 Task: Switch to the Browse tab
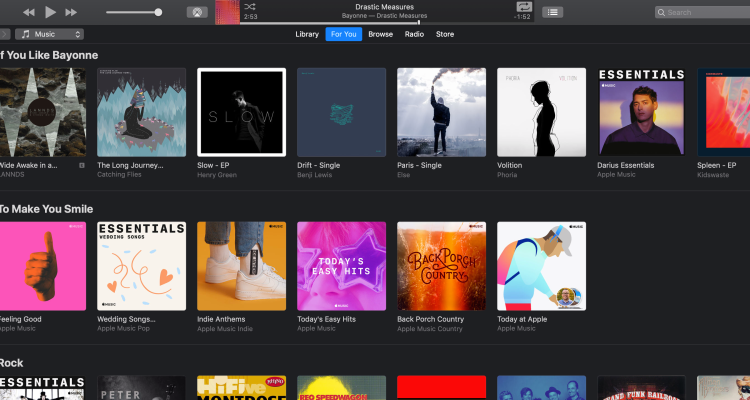381,34
